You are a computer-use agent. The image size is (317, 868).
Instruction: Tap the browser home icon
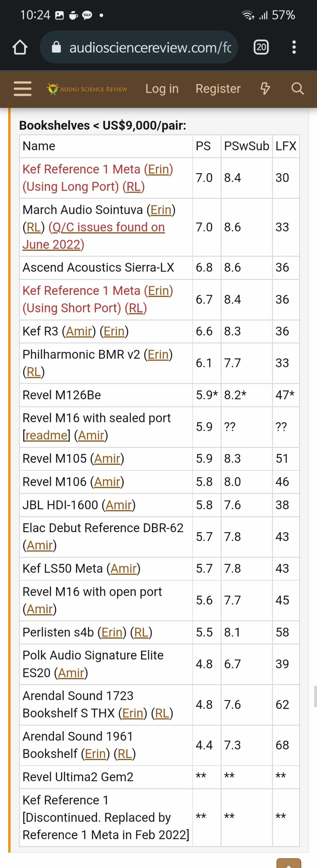20,47
